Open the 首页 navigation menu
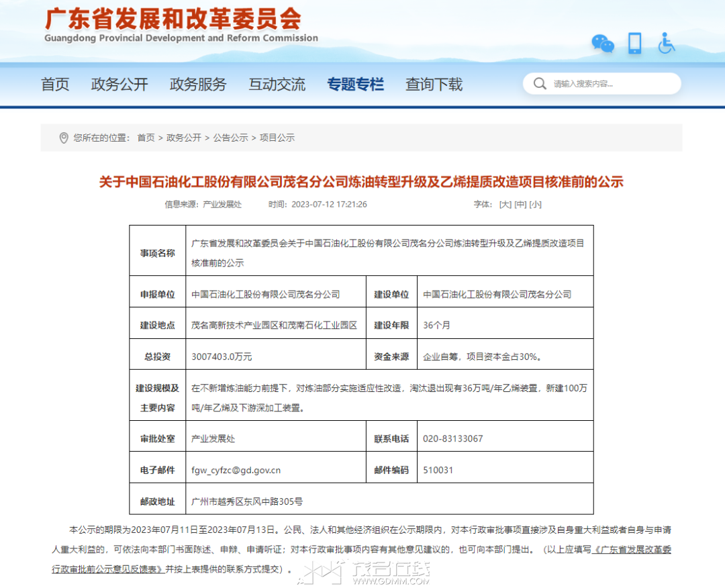Screen dimensions: 725x588 (55, 85)
